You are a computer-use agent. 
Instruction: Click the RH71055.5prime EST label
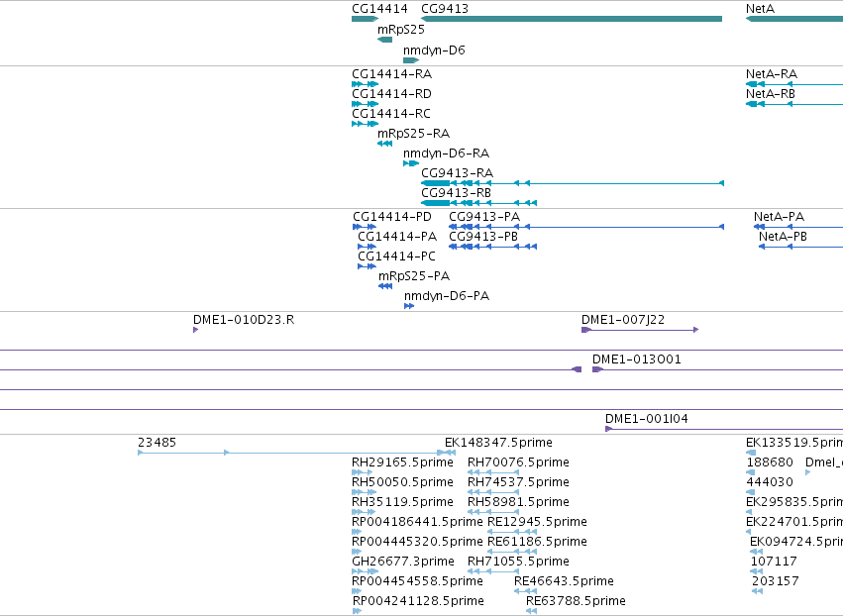[518, 563]
